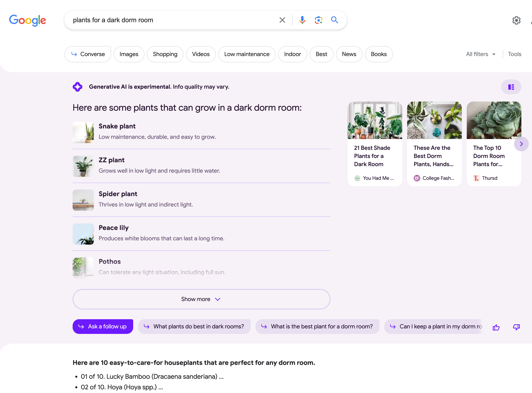Image resolution: width=532 pixels, height=393 pixels.
Task: Clear the search box with the X icon
Action: tap(282, 20)
